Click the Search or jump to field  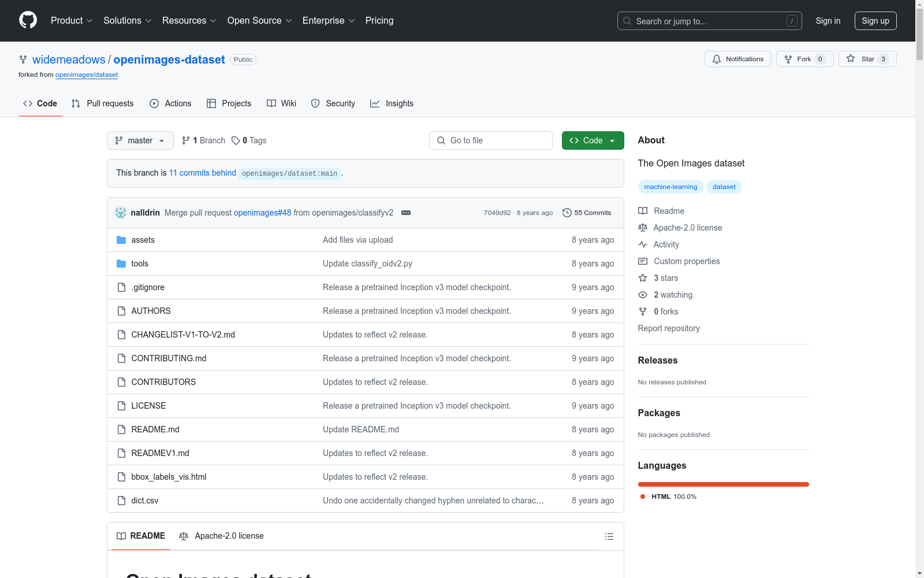[x=710, y=21]
